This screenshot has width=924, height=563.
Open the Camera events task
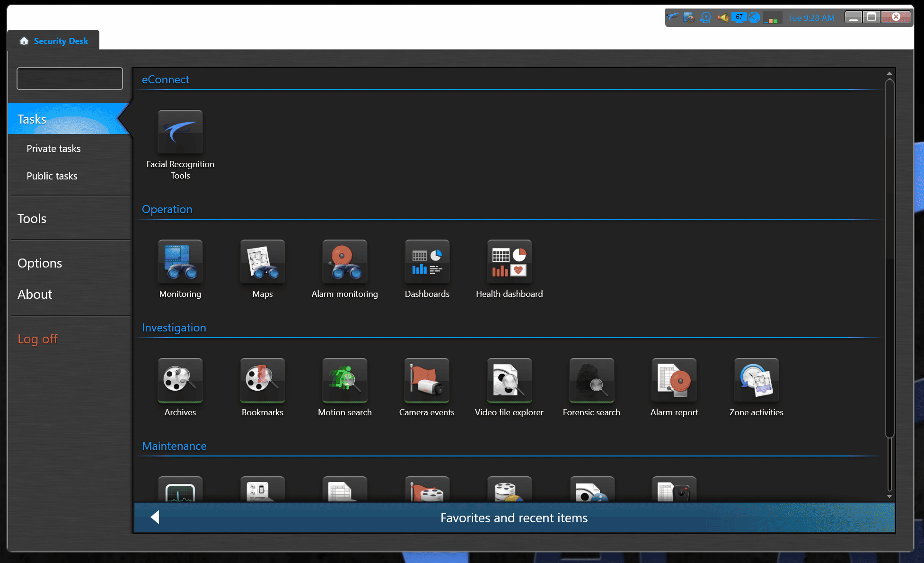point(427,380)
